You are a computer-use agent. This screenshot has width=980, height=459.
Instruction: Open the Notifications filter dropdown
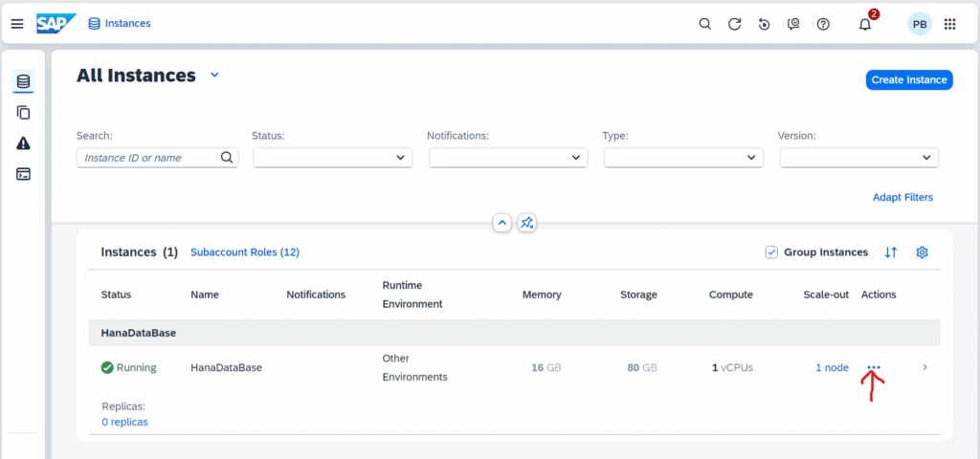pyautogui.click(x=508, y=158)
